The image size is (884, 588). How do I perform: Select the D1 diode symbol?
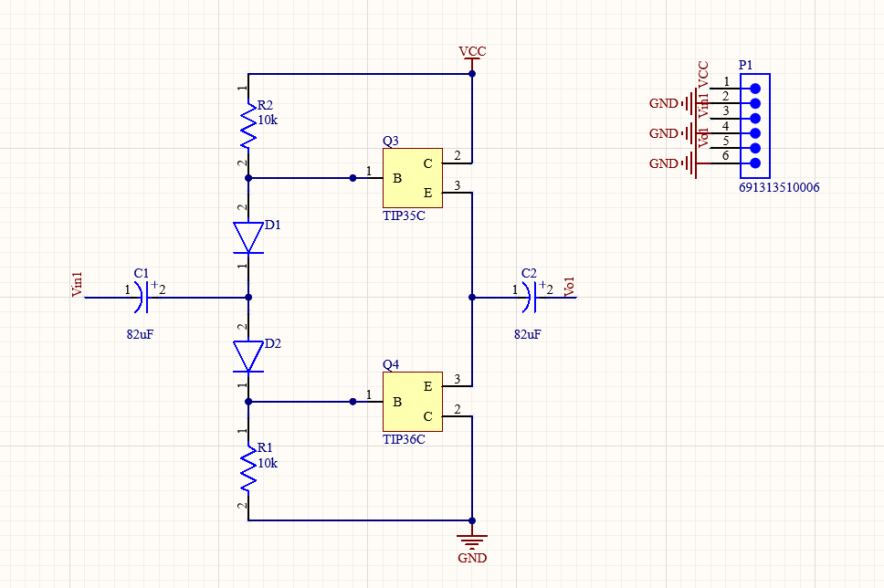click(x=248, y=237)
